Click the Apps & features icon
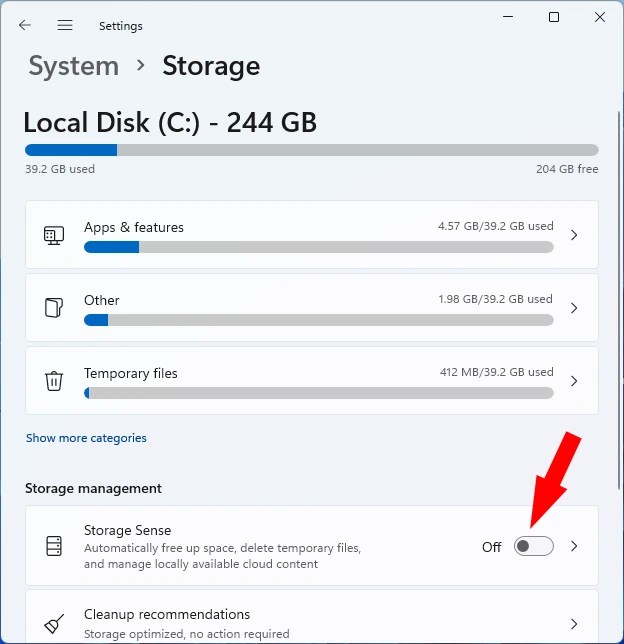 pyautogui.click(x=54, y=235)
